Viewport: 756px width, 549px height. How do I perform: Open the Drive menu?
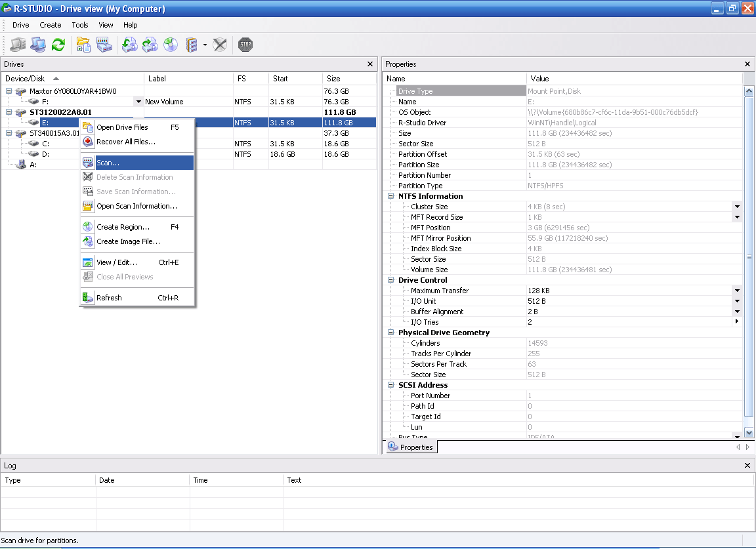pyautogui.click(x=21, y=25)
